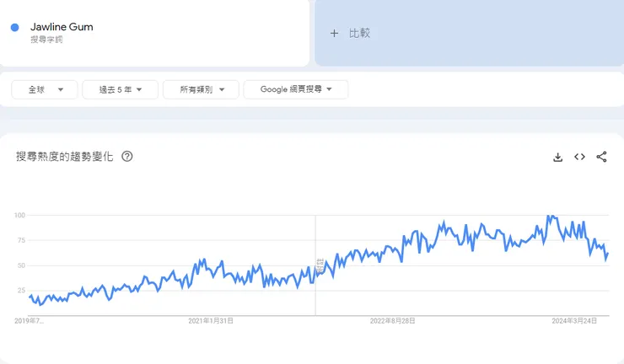Click the 2024年3月24日 axis label
Image resolution: width=624 pixels, height=364 pixels.
point(574,321)
